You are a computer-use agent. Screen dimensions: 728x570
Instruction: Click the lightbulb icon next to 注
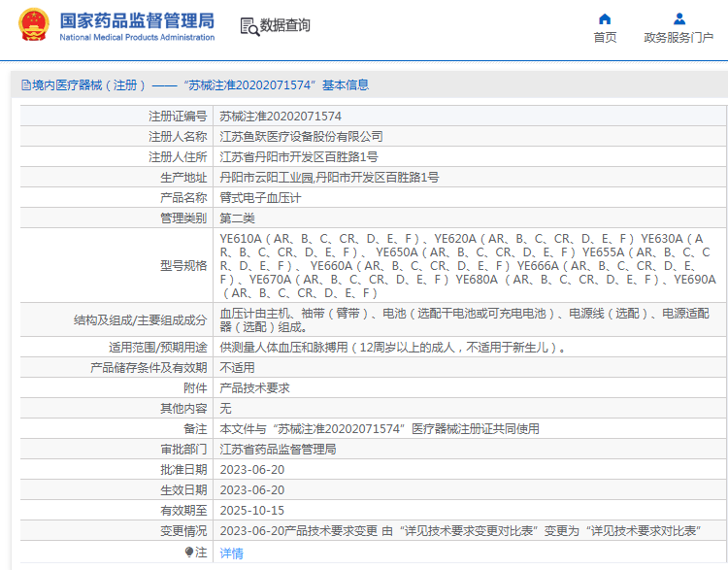[x=189, y=552]
